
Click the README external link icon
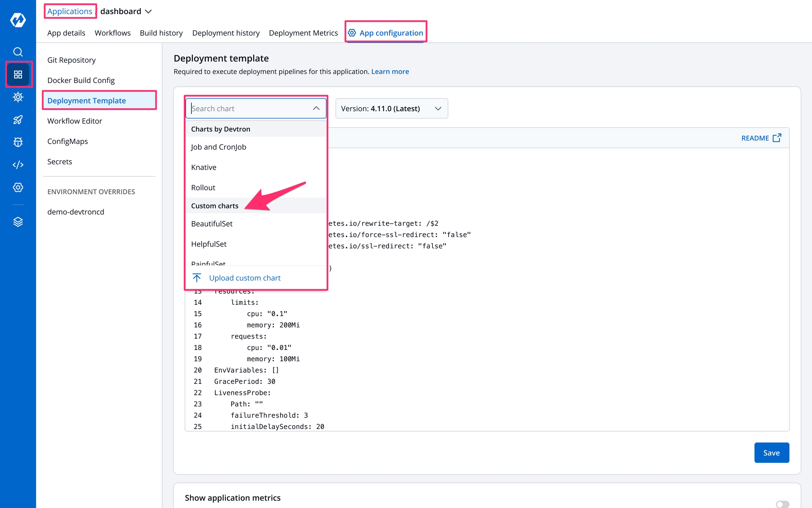tap(777, 138)
